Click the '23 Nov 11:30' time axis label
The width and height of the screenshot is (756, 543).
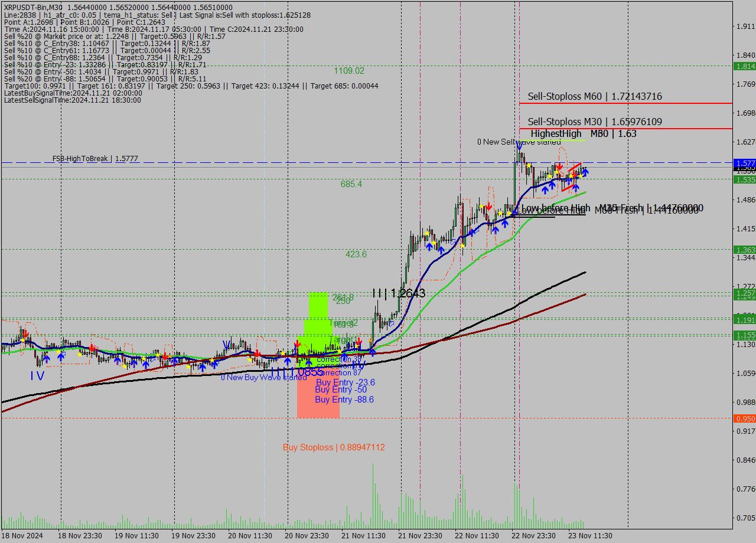(x=590, y=536)
